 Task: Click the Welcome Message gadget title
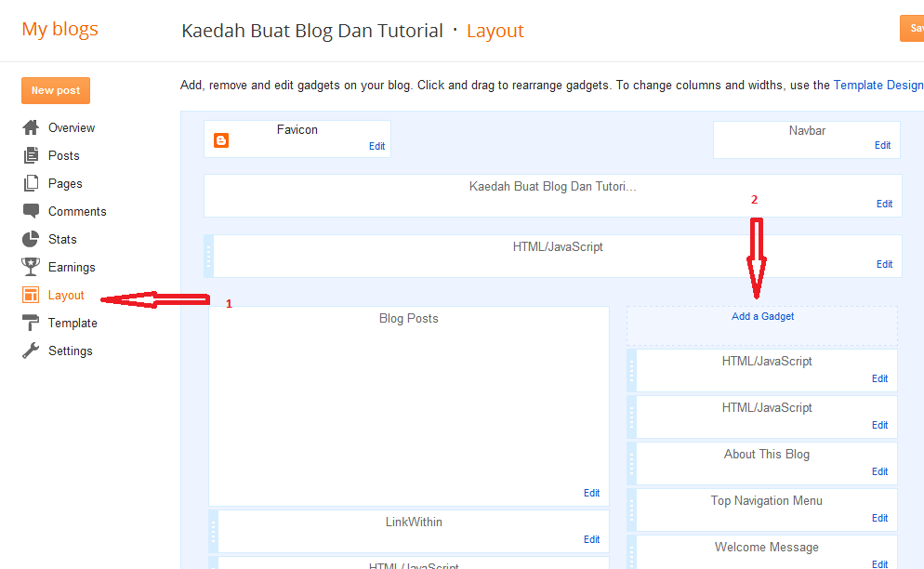click(x=767, y=548)
